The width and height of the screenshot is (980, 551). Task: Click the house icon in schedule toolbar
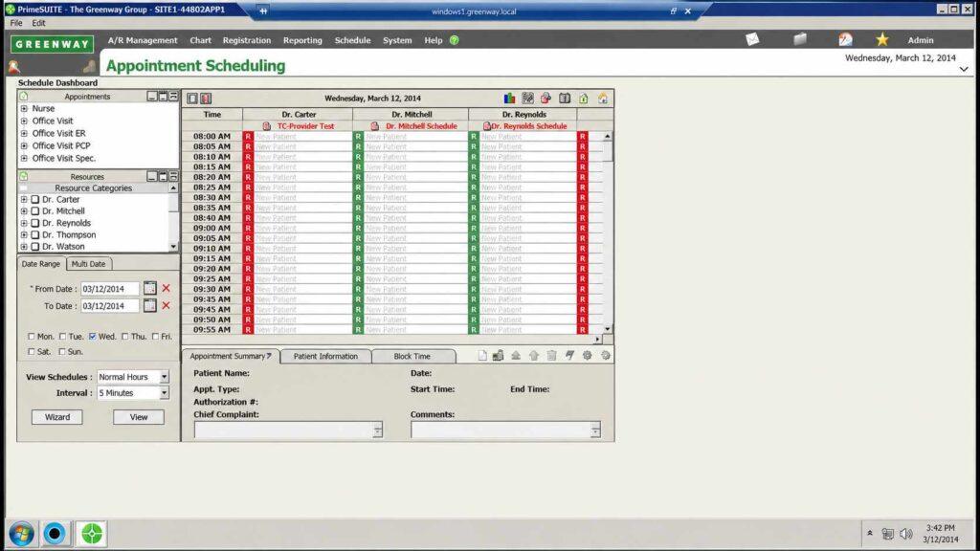click(x=603, y=99)
